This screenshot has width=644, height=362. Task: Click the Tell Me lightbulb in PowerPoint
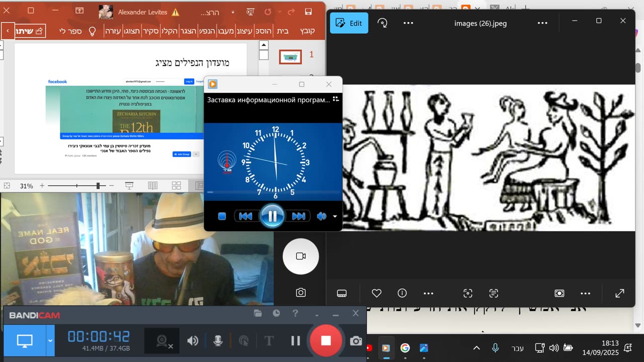point(92,31)
